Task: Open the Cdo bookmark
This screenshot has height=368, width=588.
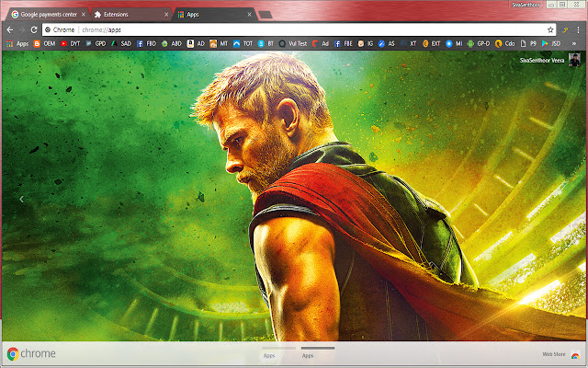Action: (x=504, y=43)
